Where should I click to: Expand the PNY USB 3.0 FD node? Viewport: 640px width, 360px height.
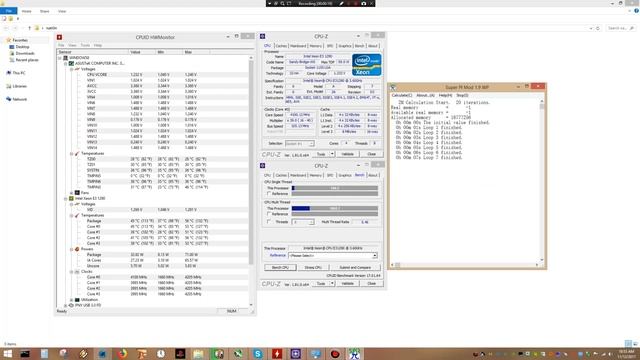coord(66,305)
